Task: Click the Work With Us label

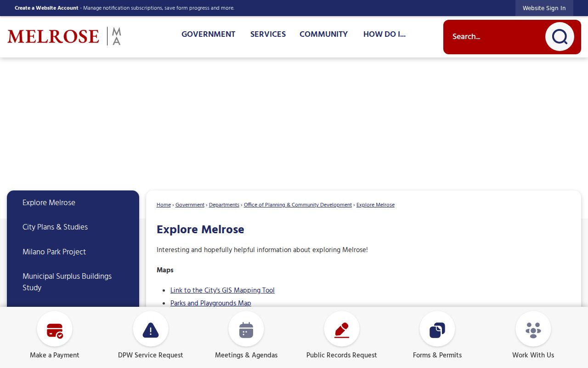Action: coord(533,355)
